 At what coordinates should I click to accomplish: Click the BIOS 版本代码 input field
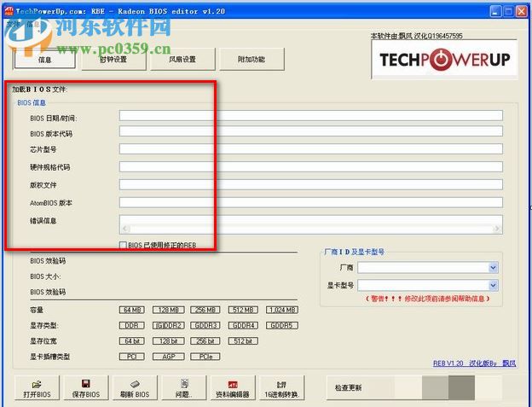pos(311,131)
